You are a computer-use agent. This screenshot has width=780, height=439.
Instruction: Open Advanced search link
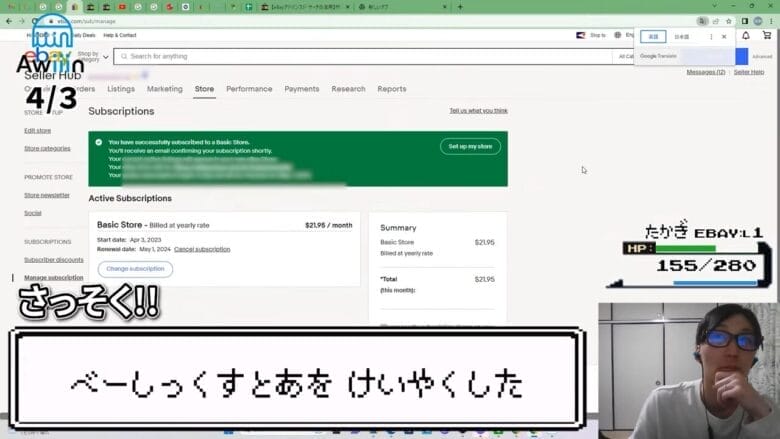tap(762, 57)
